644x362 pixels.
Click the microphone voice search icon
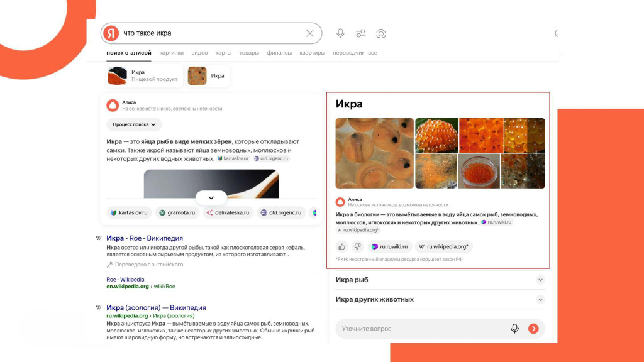[340, 33]
